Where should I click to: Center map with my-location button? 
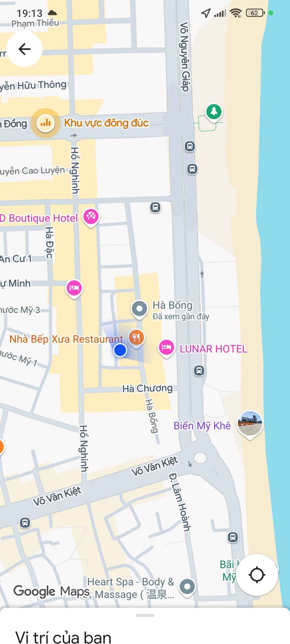coord(257,575)
